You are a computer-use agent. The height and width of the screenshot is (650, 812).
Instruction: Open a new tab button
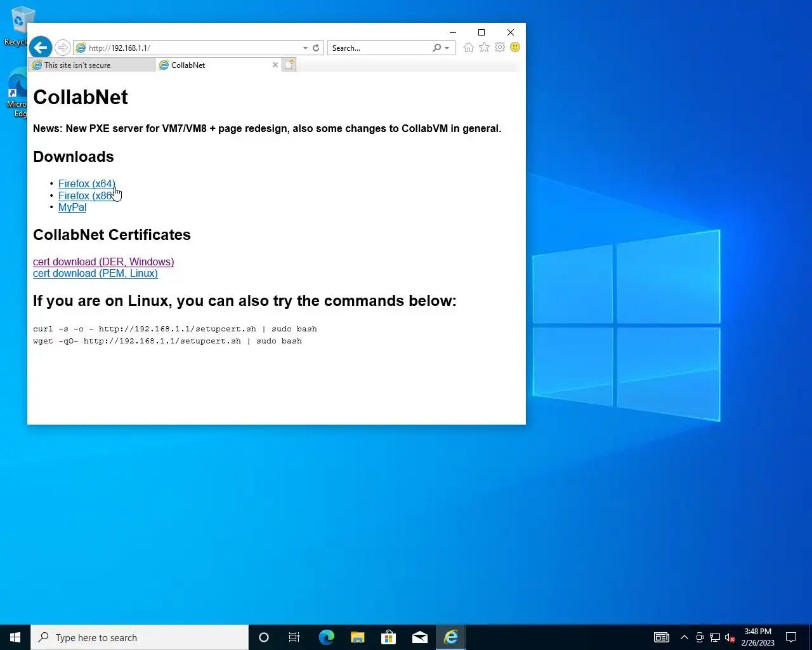(x=289, y=65)
